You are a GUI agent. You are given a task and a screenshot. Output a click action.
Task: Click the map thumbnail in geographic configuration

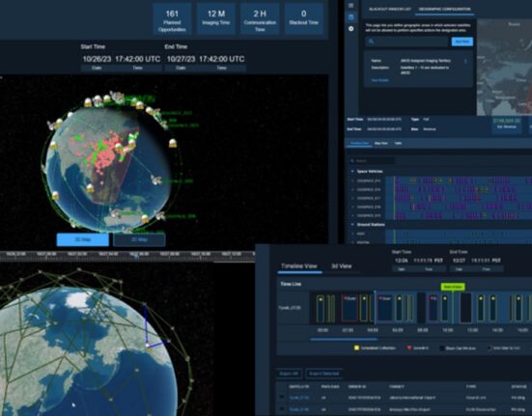(x=505, y=67)
